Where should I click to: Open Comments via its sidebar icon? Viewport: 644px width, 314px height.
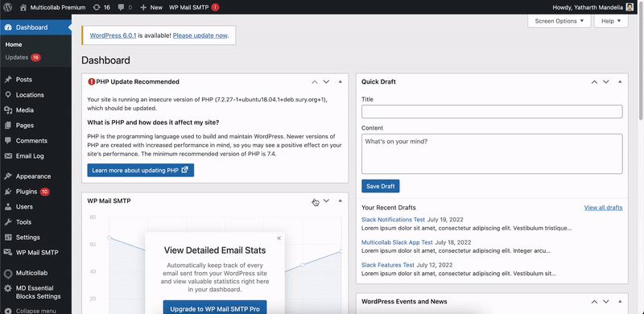pos(8,141)
